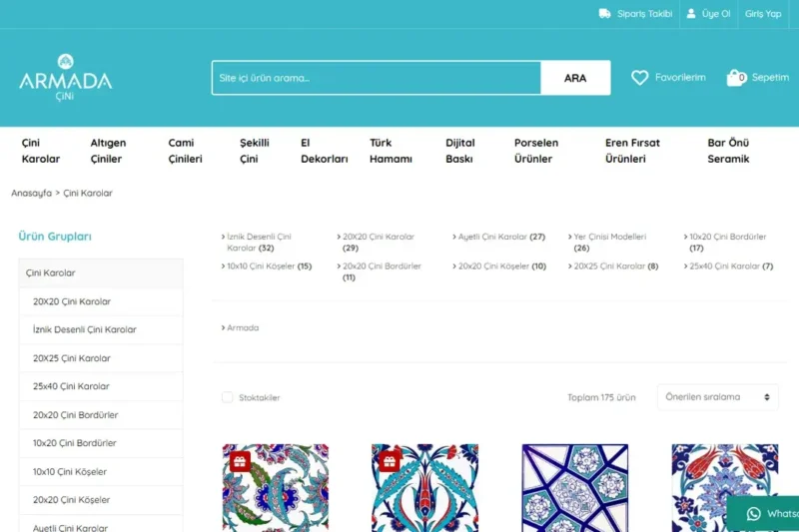
Task: Select 20X25 Çini Karolar in sidebar
Action: 101,358
